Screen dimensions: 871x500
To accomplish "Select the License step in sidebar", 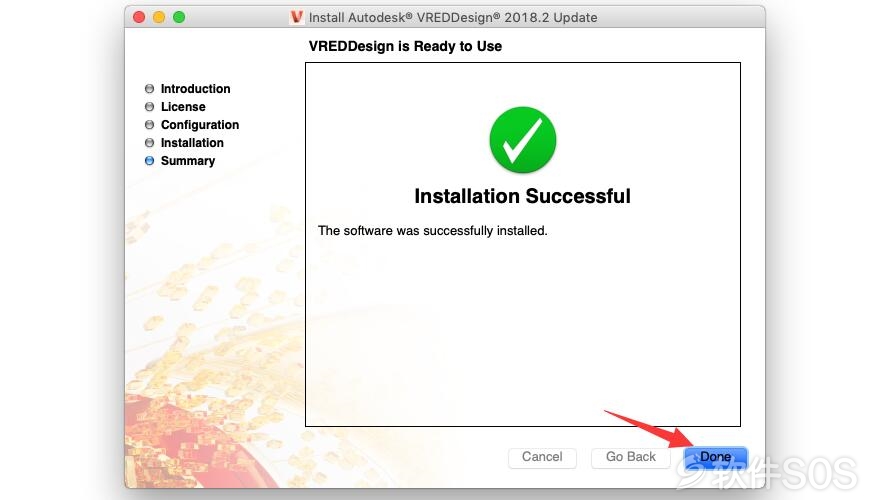I will [x=183, y=107].
